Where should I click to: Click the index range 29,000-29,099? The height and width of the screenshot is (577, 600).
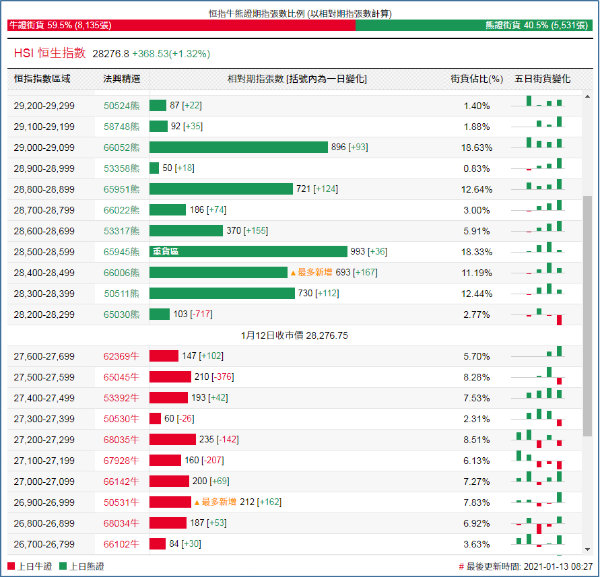44,148
